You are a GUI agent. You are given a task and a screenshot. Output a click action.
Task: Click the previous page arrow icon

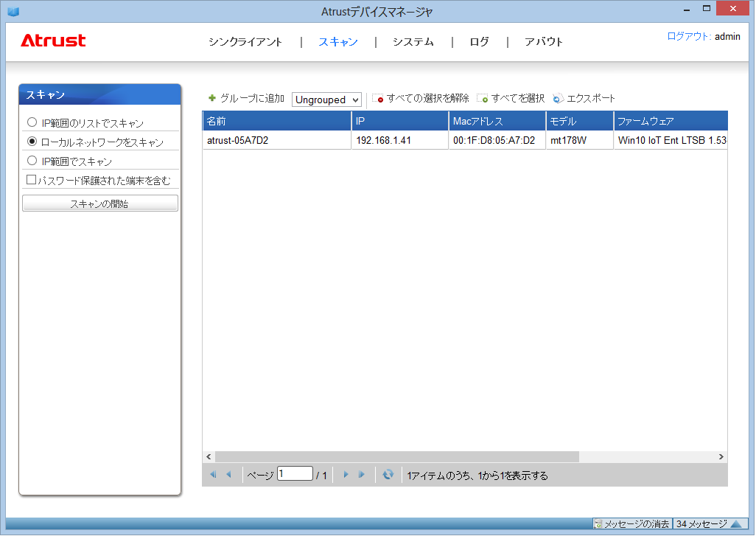[x=228, y=475]
